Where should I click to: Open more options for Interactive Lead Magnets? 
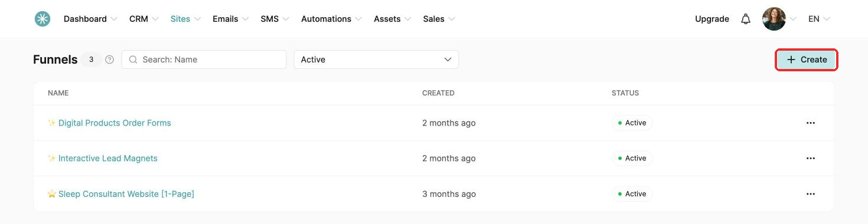[x=810, y=158]
